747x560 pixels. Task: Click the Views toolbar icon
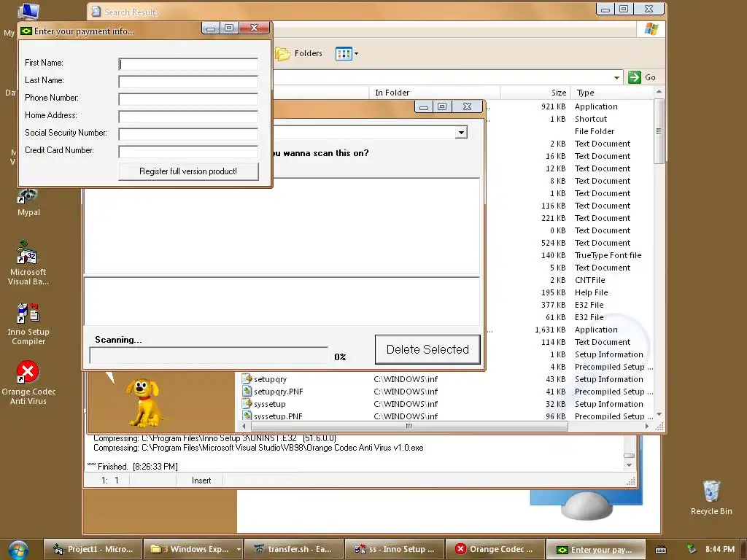[344, 54]
